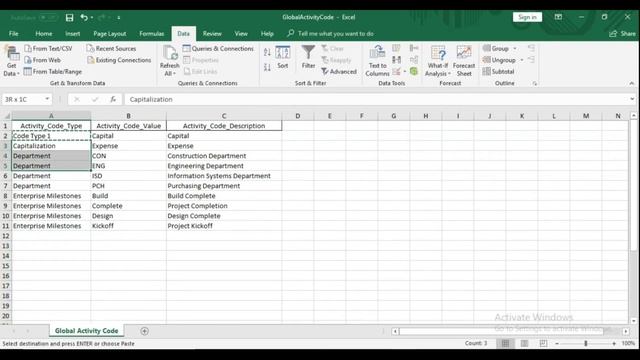The width and height of the screenshot is (640, 360).
Task: Open the Name Box dropdown arrow
Action: coord(47,99)
